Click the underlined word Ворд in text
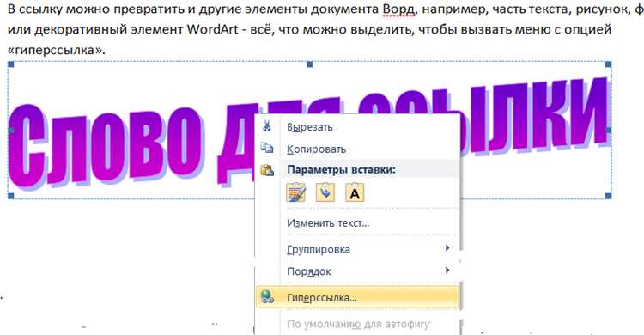Viewport: 644px width, 335px height. tap(398, 9)
